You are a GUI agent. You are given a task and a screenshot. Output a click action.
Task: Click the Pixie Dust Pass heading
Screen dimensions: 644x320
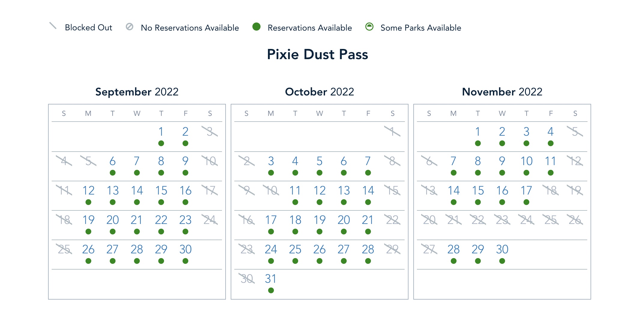(x=317, y=54)
